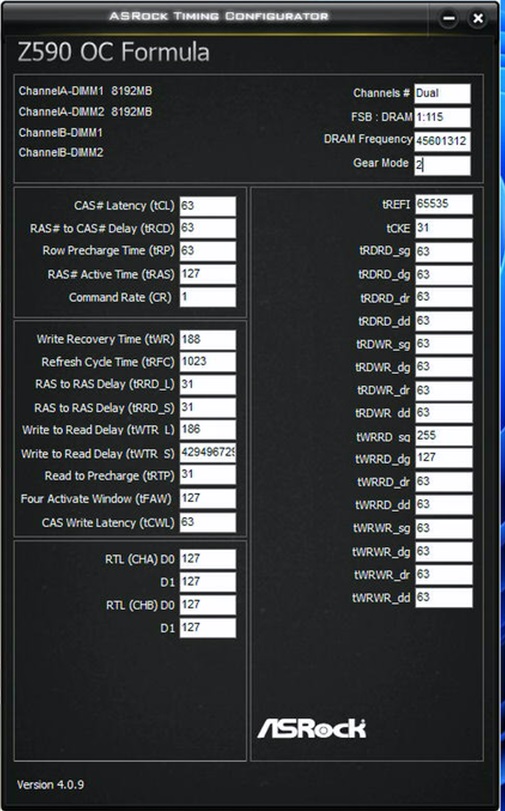
Task: Click the tRRD_L RAS to RAS Delay field
Action: click(207, 385)
